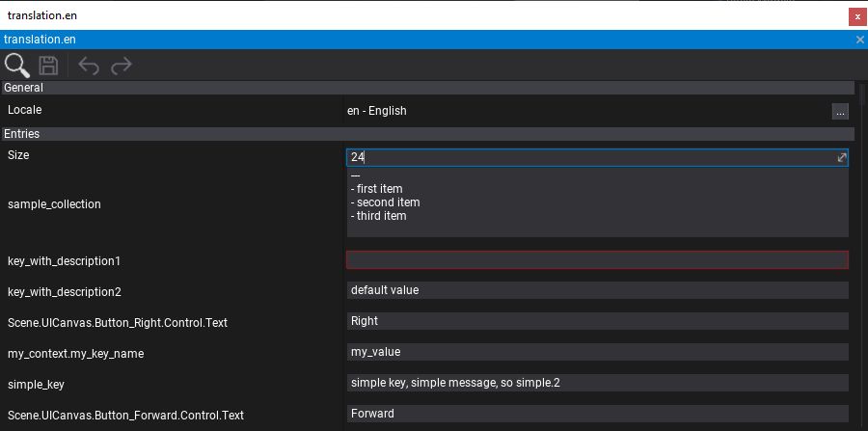Select the sample_collection key label
The image size is (868, 431).
coord(54,204)
